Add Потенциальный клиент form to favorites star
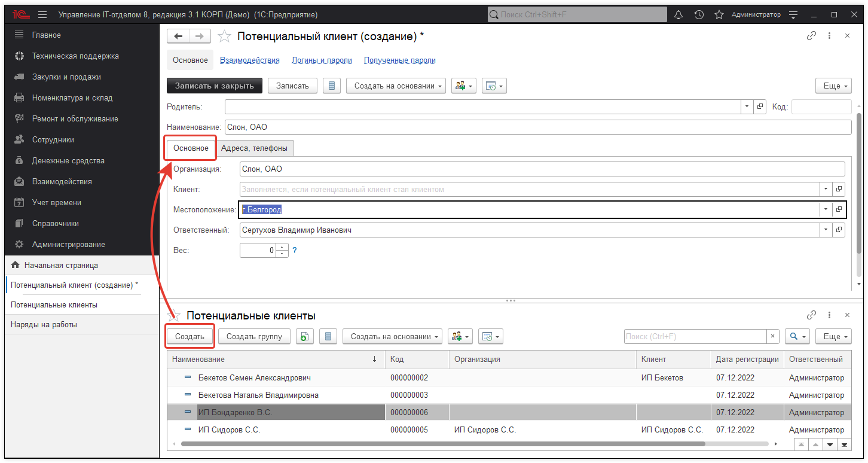868x463 pixels. [224, 36]
